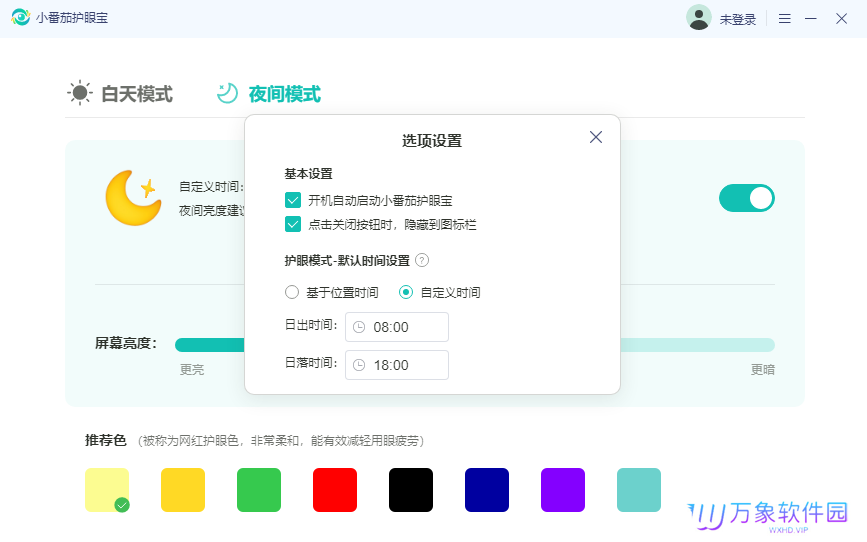Screen dimensions: 867x542
Task: Select the light yellow recommended color
Action: 107,489
